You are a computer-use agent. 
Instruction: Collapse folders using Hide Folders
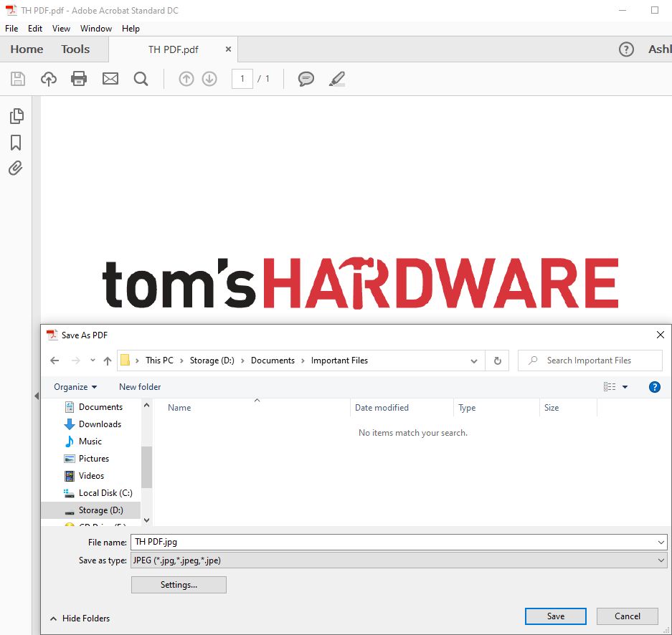(x=80, y=618)
